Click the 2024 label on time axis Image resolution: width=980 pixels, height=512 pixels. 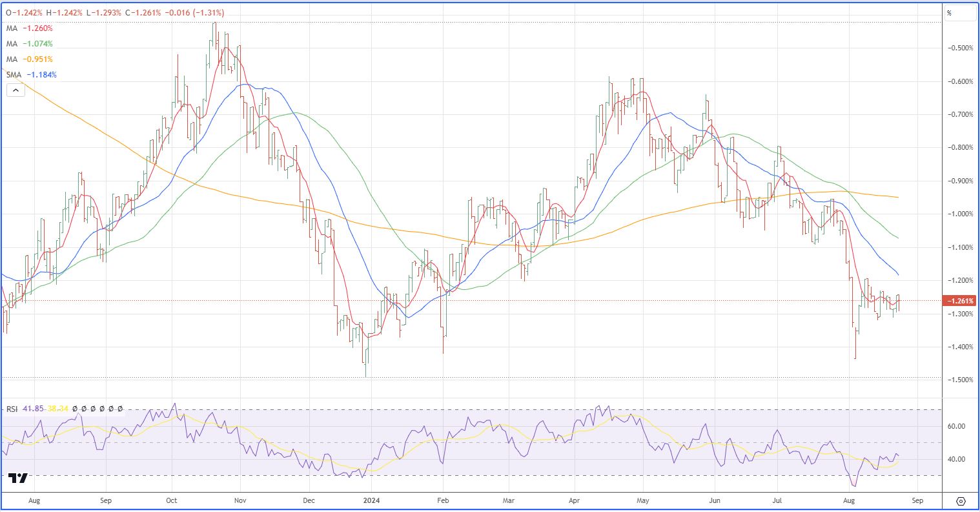(x=371, y=500)
